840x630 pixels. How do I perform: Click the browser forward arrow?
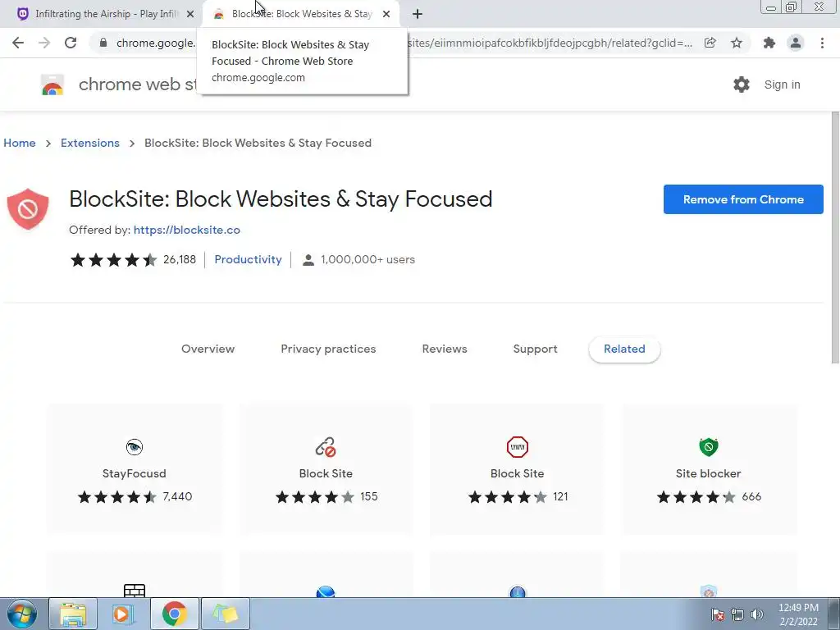click(44, 43)
